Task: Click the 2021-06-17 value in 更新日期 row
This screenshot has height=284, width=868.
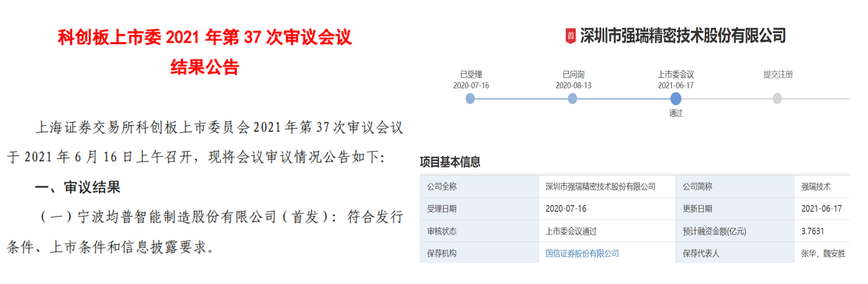Action: (x=821, y=209)
